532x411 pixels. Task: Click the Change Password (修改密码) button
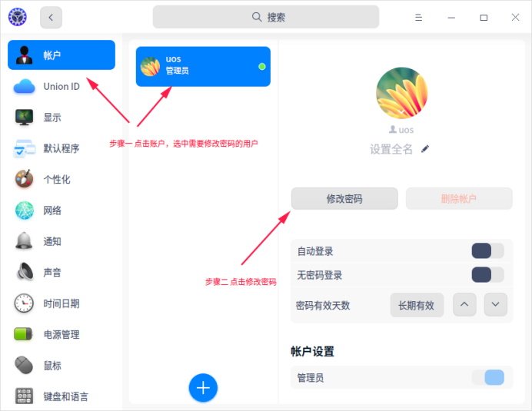click(344, 198)
